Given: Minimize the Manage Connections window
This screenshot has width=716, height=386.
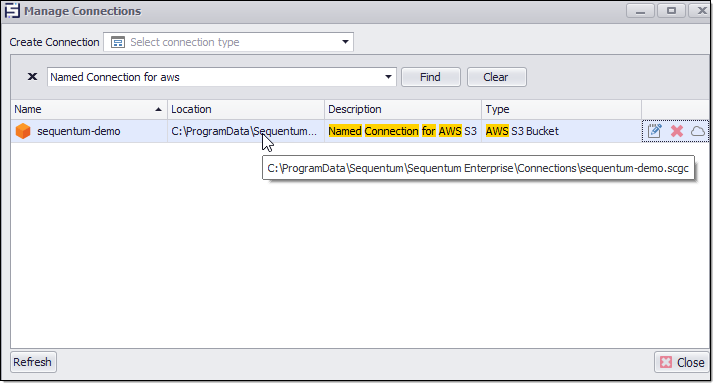Looking at the screenshot, I should [x=640, y=10].
